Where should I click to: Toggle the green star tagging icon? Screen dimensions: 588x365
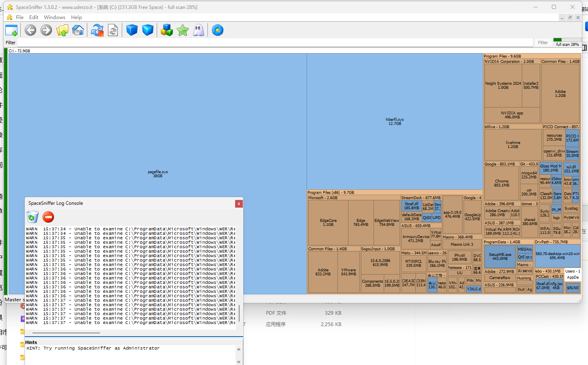tap(183, 30)
